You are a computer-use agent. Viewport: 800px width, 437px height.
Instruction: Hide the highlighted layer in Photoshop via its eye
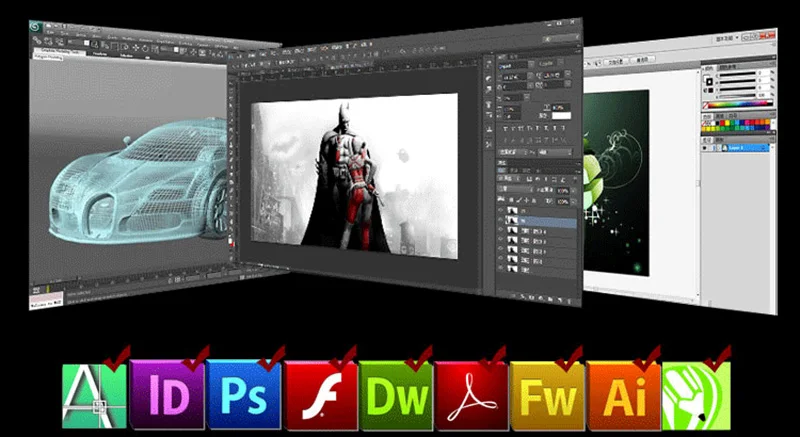tap(501, 220)
